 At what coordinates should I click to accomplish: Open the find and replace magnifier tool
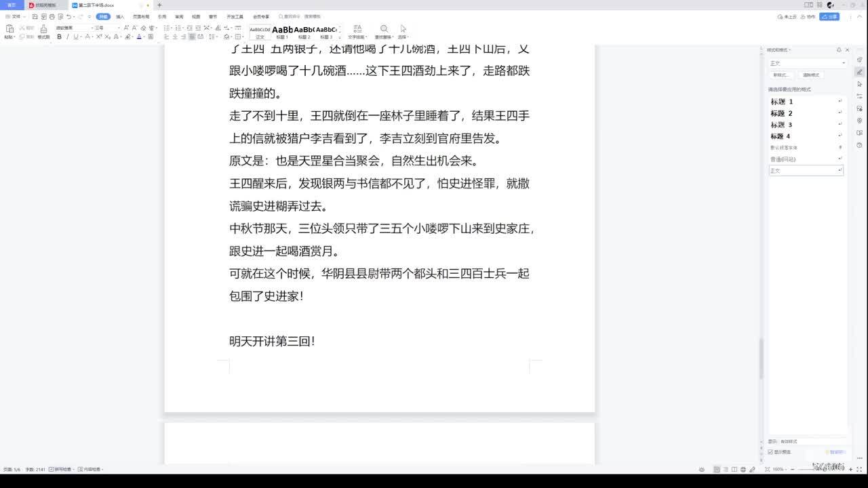pos(384,30)
